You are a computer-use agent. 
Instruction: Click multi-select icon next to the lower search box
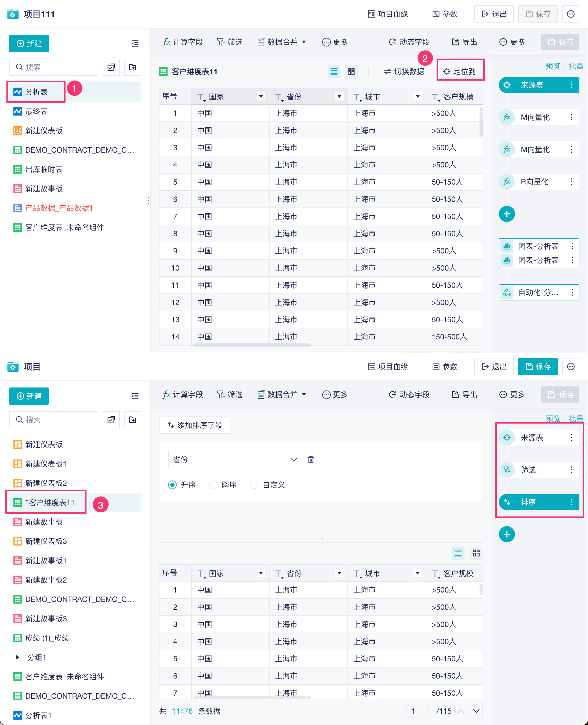111,420
